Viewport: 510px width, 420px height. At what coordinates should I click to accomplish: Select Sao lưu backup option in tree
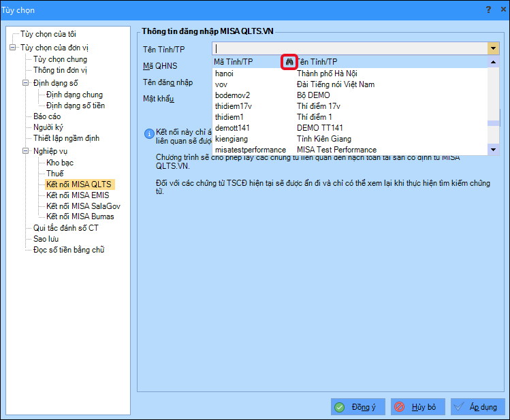click(46, 239)
